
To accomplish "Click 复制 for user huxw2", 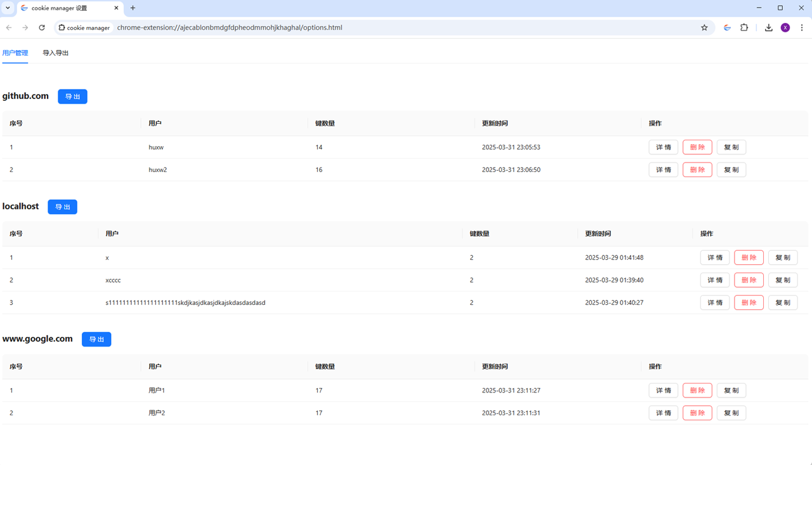I will point(731,170).
